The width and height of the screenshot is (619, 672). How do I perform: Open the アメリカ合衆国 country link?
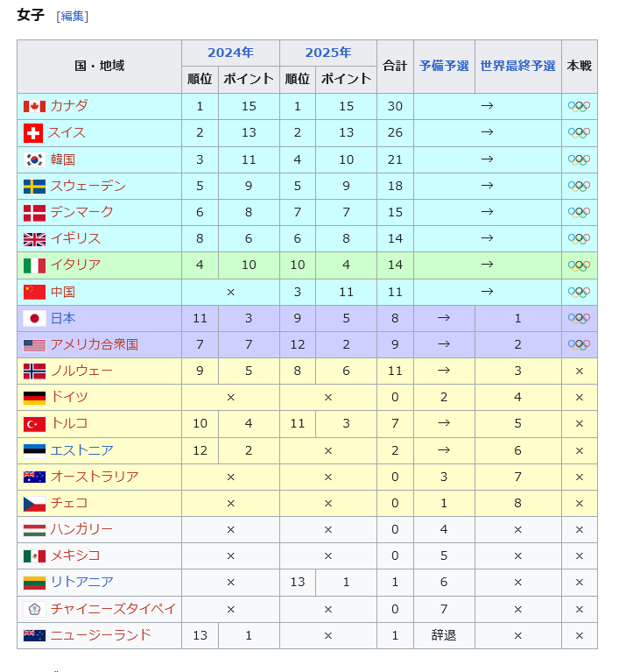click(94, 344)
